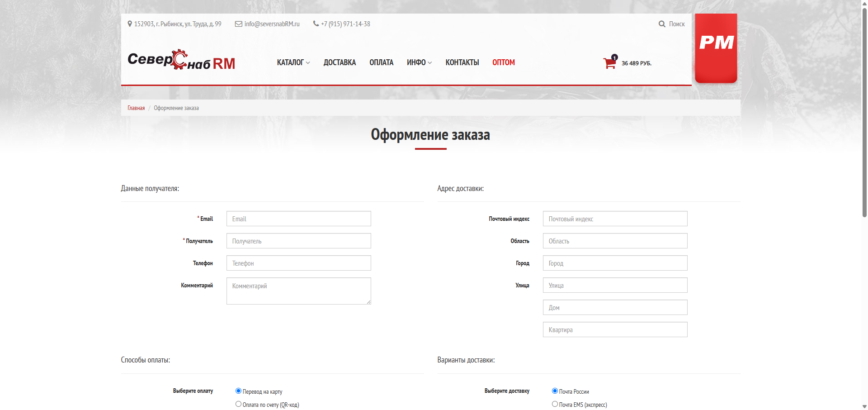
Task: Select Оплата по счету (QR-код) option
Action: tap(238, 404)
